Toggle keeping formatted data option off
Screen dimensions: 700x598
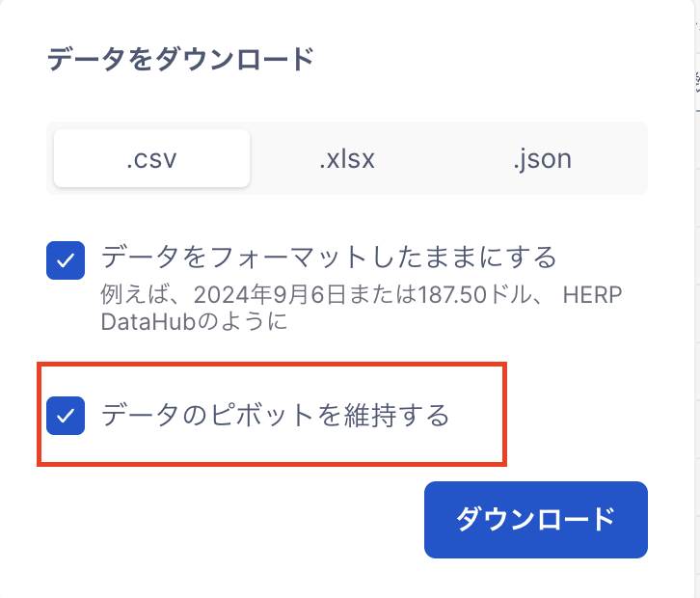tap(66, 260)
